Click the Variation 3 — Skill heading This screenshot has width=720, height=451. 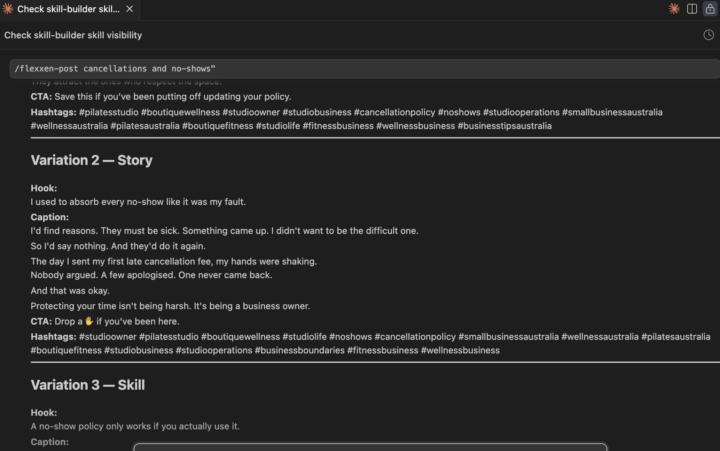tap(88, 385)
